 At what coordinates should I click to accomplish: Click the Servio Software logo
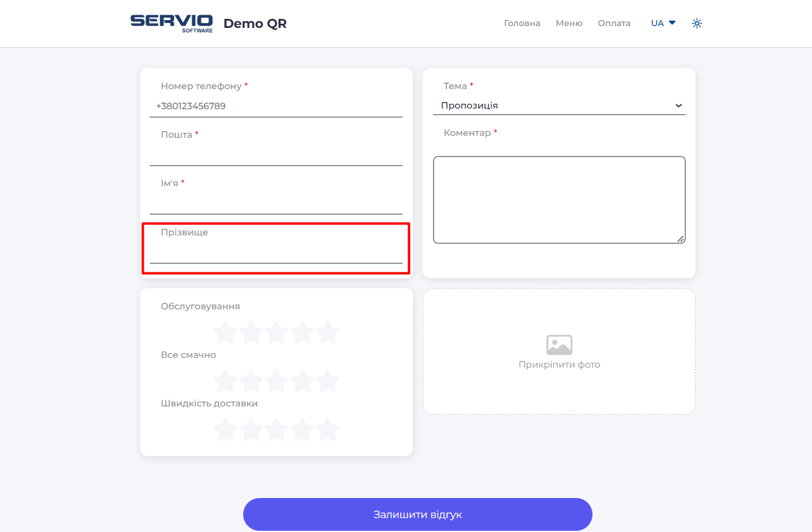coord(172,23)
